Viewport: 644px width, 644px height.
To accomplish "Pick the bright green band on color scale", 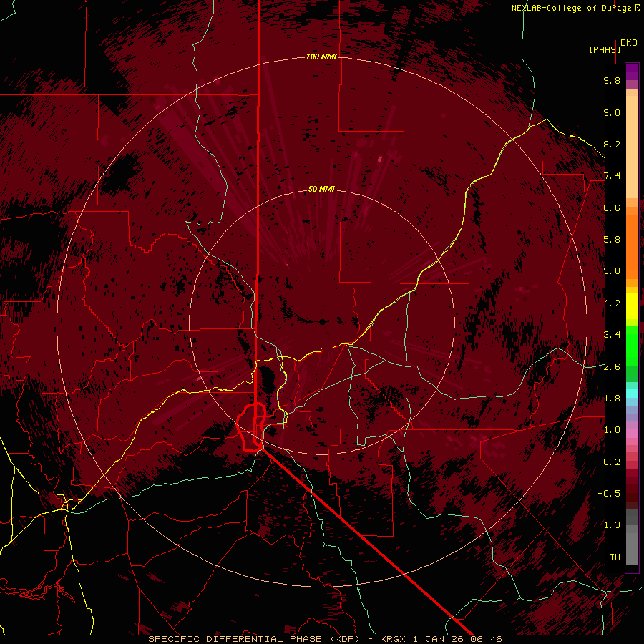I will pos(632,345).
